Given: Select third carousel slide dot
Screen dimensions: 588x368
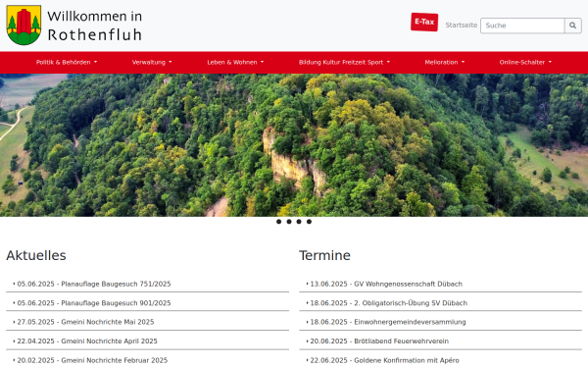Looking at the screenshot, I should (299, 222).
